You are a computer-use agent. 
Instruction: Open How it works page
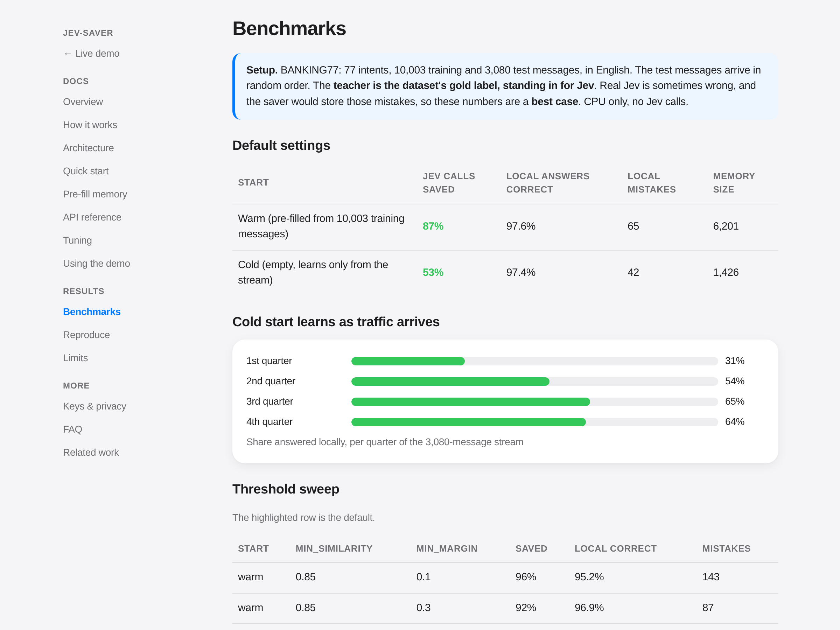pyautogui.click(x=90, y=125)
